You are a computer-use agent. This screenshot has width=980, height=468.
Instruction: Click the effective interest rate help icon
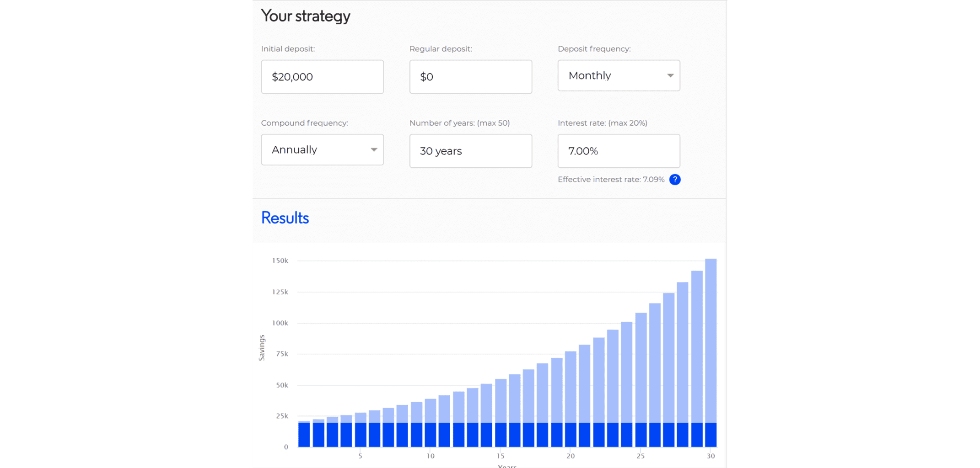tap(674, 180)
